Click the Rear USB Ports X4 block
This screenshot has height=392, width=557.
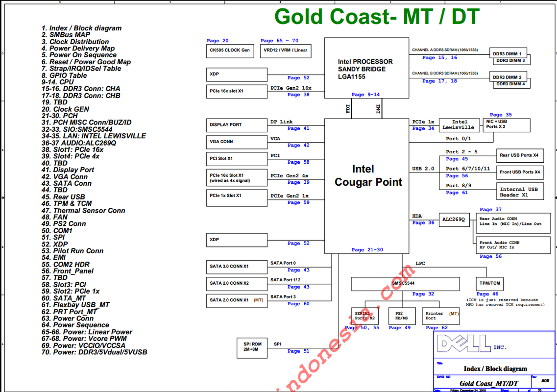520,156
